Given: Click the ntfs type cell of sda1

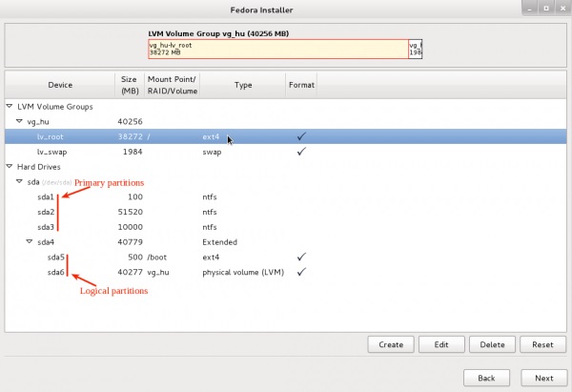Looking at the screenshot, I should tap(210, 196).
